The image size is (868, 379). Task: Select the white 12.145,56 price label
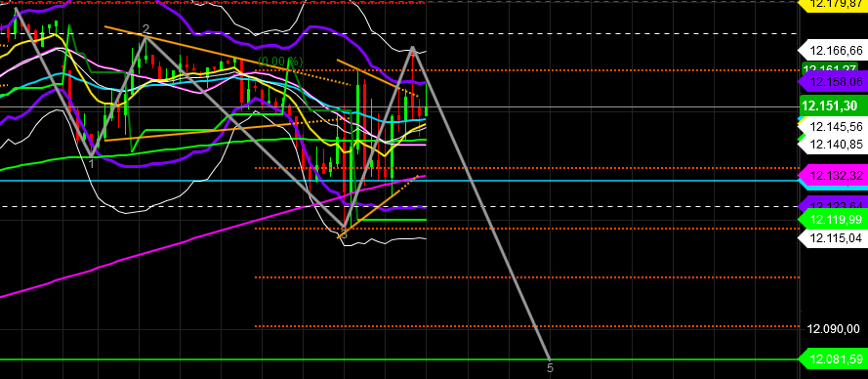click(x=832, y=127)
